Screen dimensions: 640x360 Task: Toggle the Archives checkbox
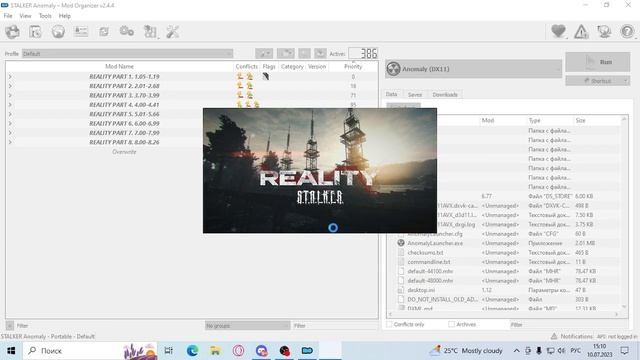click(451, 324)
